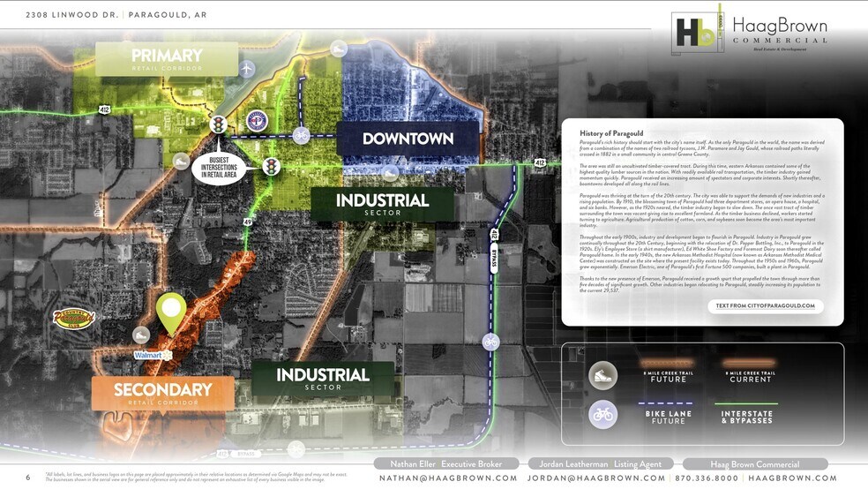
Task: Click the bicycle icon on the 412 Bypass
Action: tap(490, 342)
